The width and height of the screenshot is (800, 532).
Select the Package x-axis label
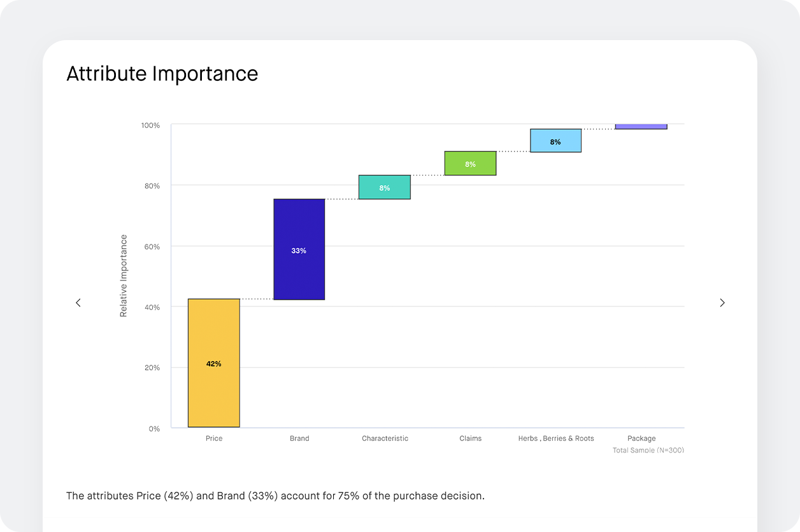tap(641, 438)
